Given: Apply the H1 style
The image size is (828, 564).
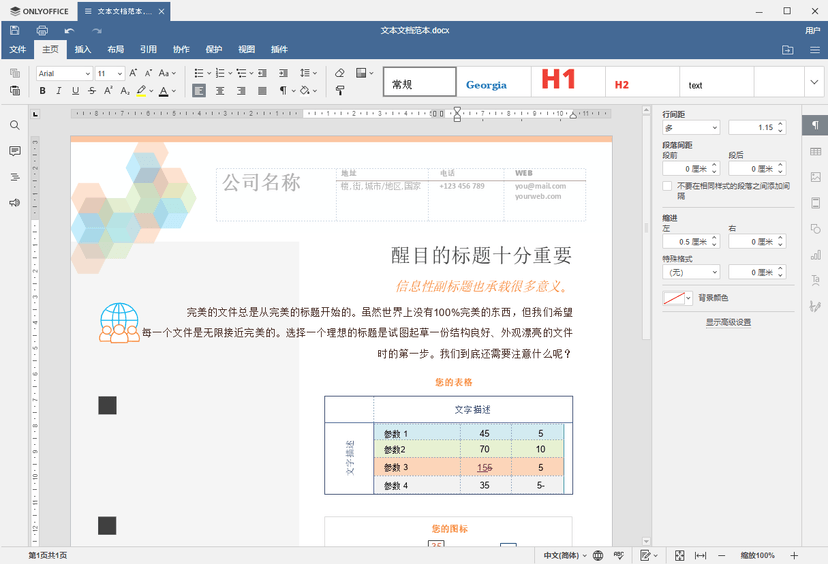Looking at the screenshot, I should point(568,82).
